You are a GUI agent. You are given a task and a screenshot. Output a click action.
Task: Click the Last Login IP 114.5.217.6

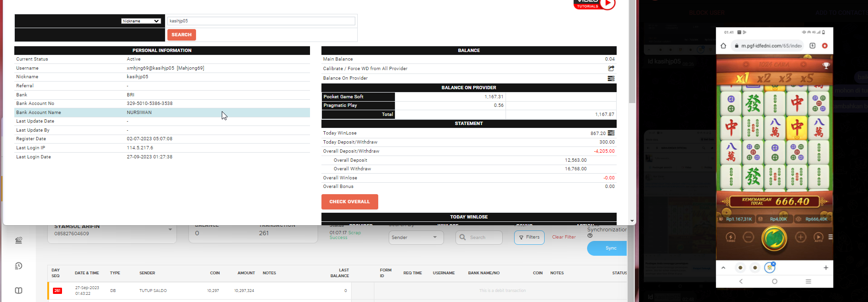[x=140, y=148]
